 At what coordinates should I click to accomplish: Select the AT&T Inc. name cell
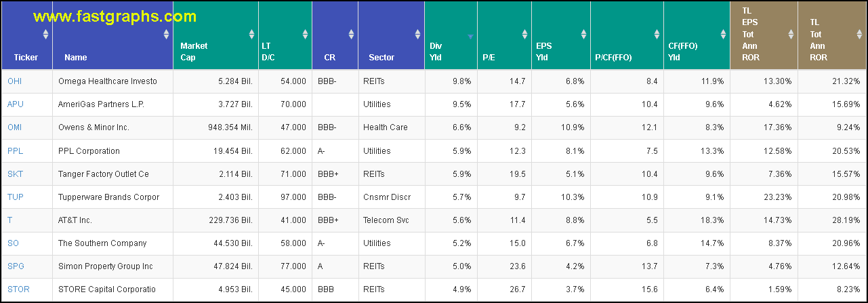point(75,220)
